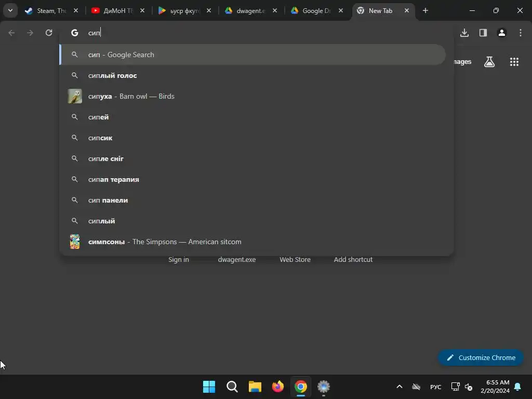532x399 pixels.
Task: Pick the 'сипле сніг' suggestion
Action: pyautogui.click(x=253, y=158)
